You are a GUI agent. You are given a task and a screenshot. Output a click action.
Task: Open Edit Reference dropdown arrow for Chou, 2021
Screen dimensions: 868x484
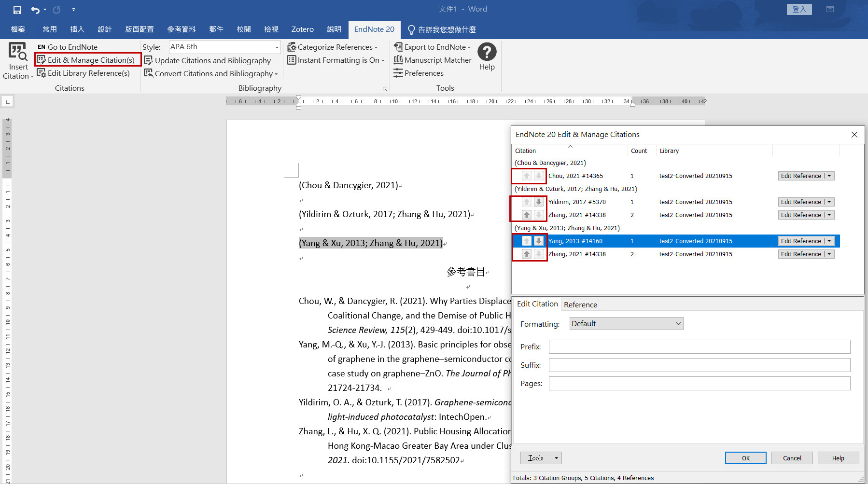[829, 176]
